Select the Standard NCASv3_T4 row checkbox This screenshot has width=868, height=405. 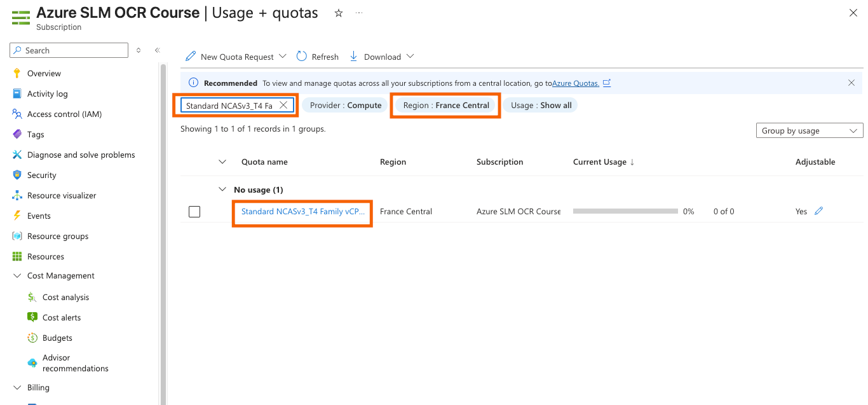pos(194,212)
